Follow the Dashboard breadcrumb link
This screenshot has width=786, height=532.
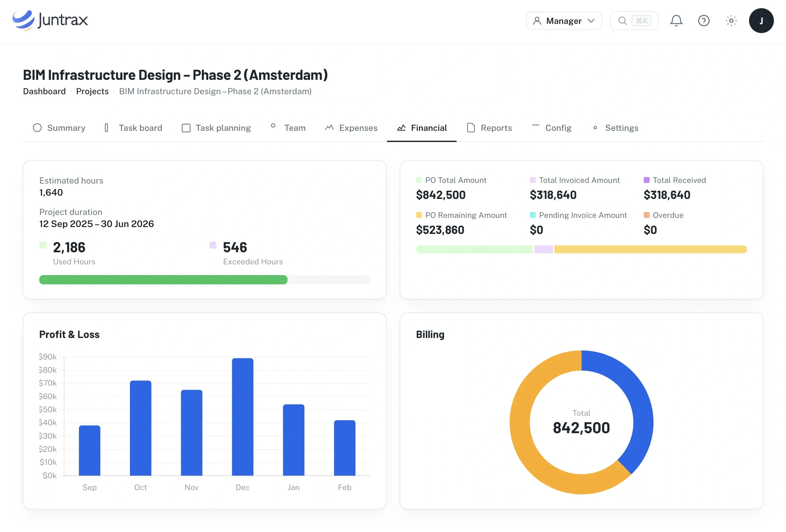(44, 91)
